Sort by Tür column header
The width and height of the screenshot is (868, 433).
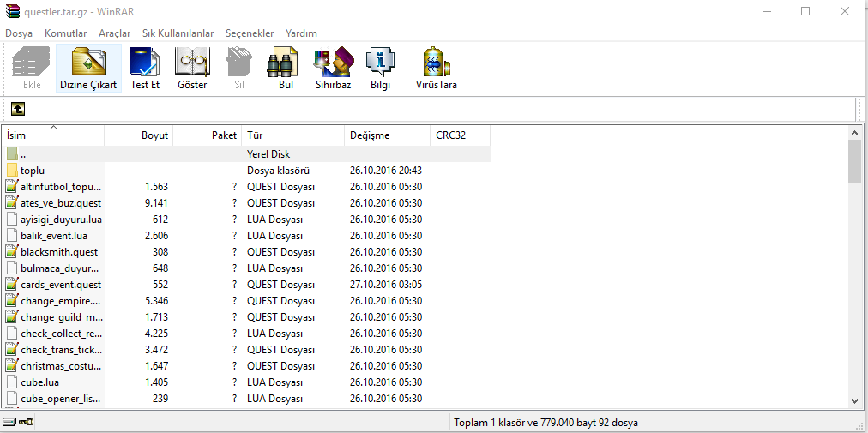pos(292,135)
